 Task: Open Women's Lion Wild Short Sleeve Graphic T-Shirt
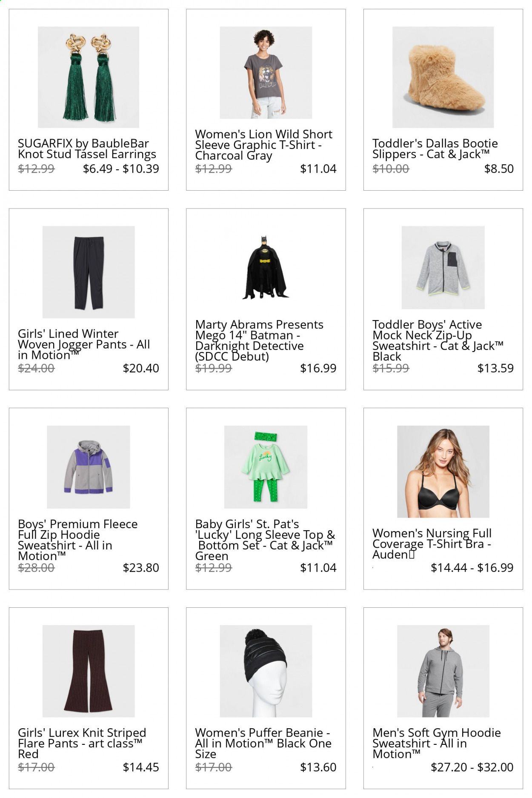264,145
